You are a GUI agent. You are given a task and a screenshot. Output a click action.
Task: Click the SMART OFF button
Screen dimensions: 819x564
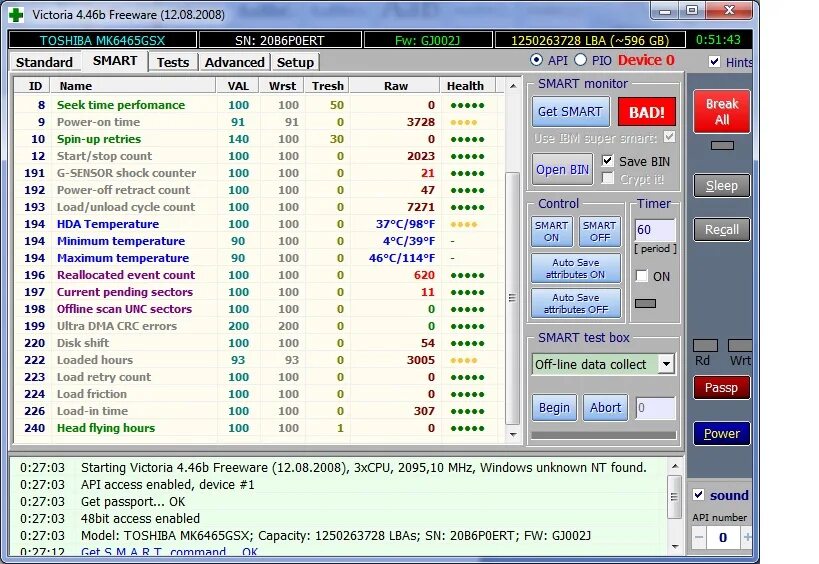pos(600,231)
